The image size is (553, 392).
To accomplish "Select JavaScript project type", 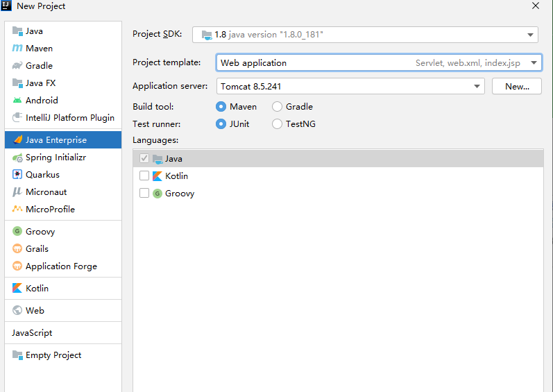I will click(63, 333).
